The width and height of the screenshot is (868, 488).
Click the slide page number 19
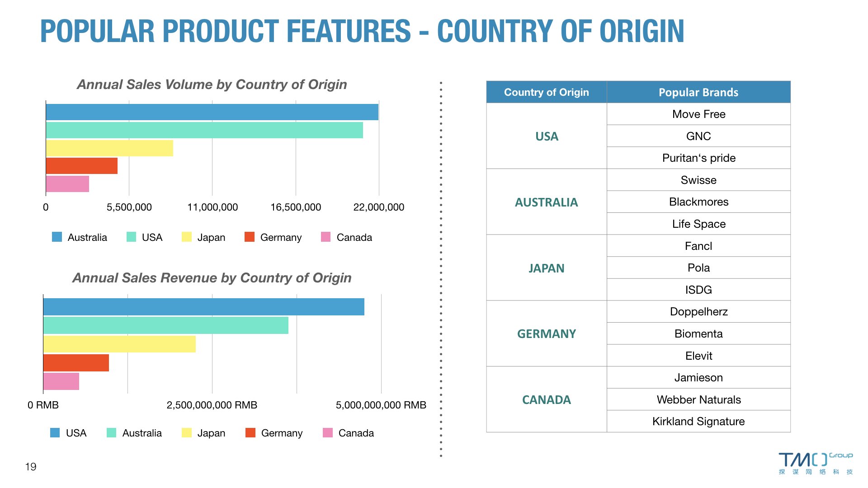31,467
